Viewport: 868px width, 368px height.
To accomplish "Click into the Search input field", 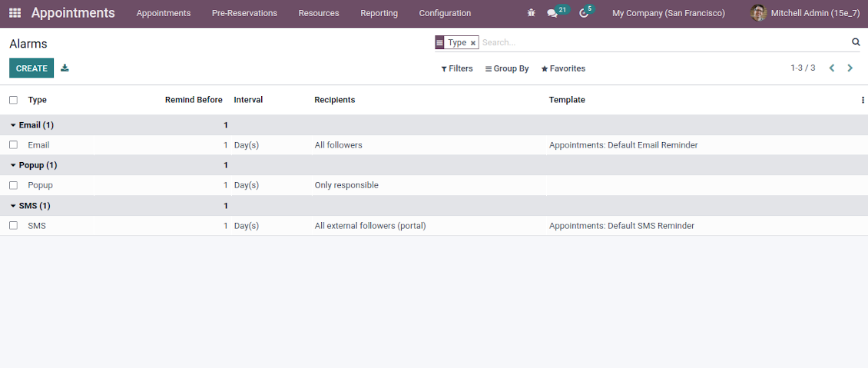I will (x=661, y=42).
